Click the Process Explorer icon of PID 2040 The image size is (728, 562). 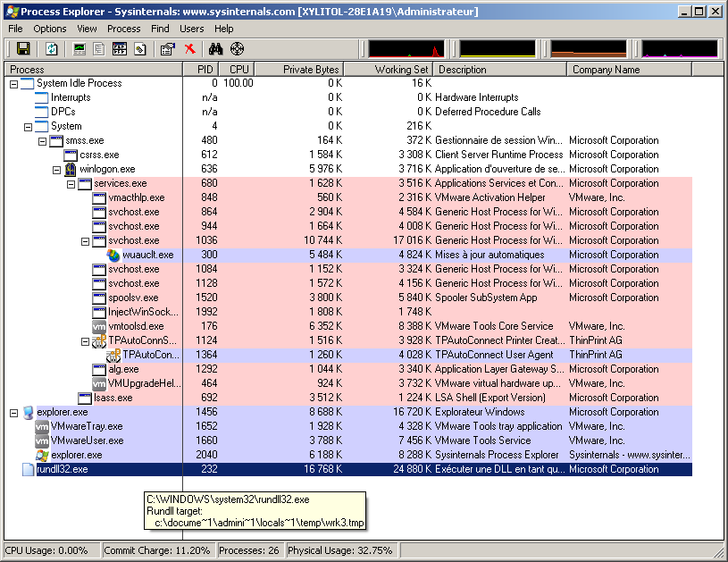point(42,455)
